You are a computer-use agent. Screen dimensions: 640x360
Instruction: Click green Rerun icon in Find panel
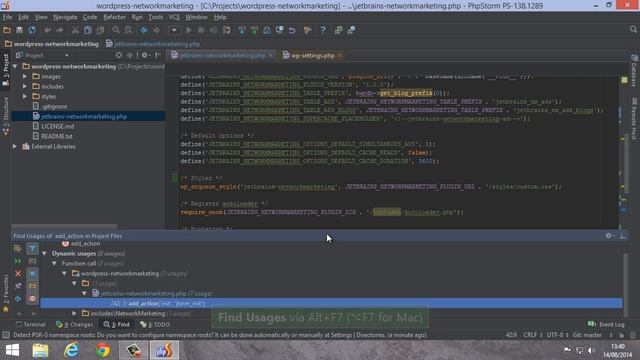coord(18,261)
